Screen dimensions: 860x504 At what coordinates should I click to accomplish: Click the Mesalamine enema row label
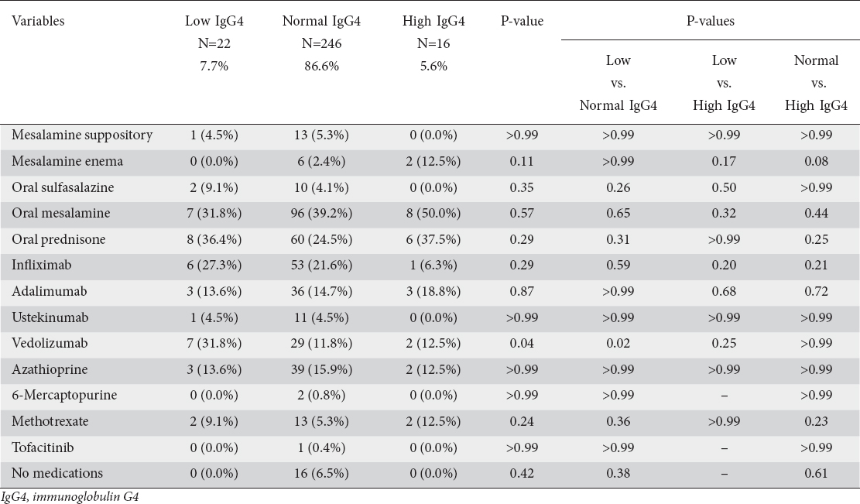pos(67,162)
